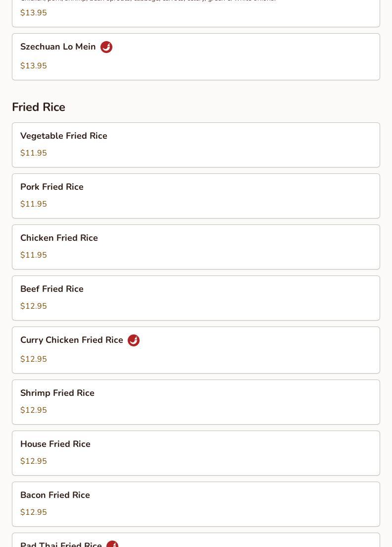Open the Chicken Fried Rice item
The image size is (392, 547).
59,238
